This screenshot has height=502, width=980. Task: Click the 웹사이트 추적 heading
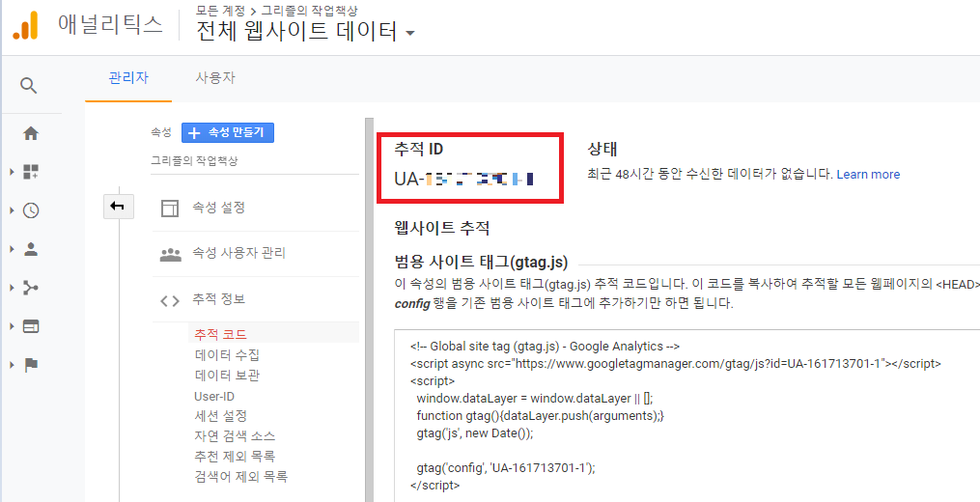[442, 228]
